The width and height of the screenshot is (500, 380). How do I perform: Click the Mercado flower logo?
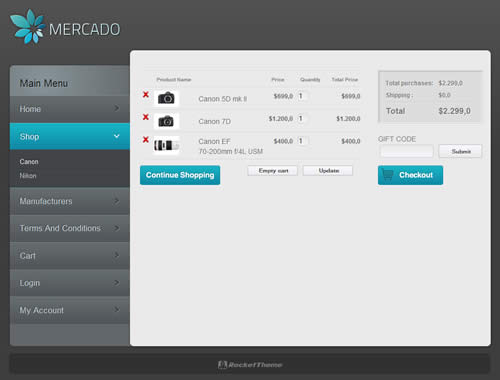click(x=27, y=27)
